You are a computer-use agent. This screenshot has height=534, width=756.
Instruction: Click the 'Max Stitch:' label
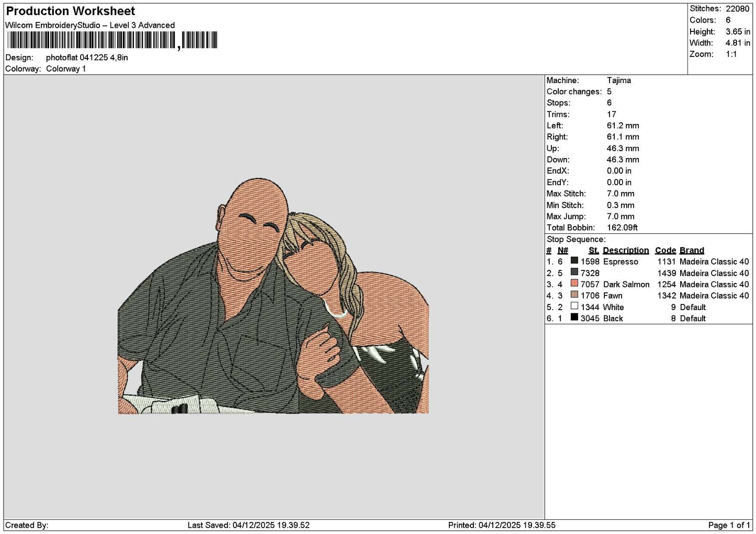coord(566,194)
